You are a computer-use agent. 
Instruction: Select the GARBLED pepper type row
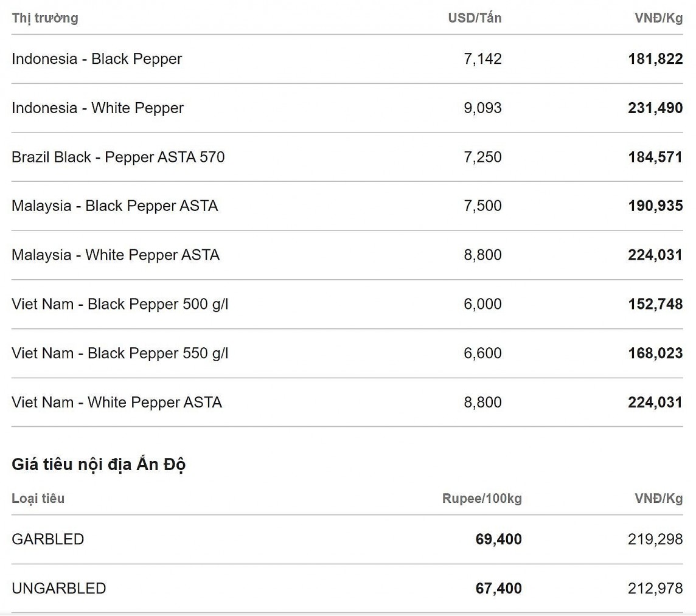47,539
